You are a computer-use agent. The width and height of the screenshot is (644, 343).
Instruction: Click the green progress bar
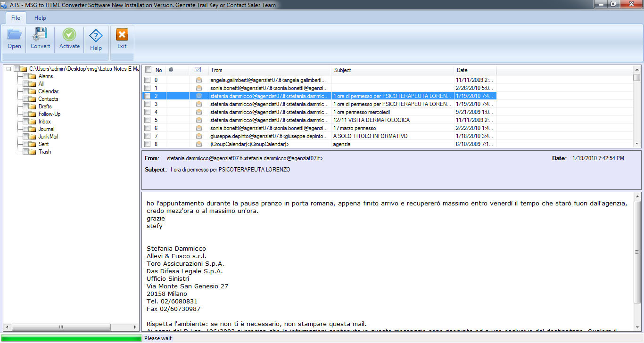coord(71,338)
